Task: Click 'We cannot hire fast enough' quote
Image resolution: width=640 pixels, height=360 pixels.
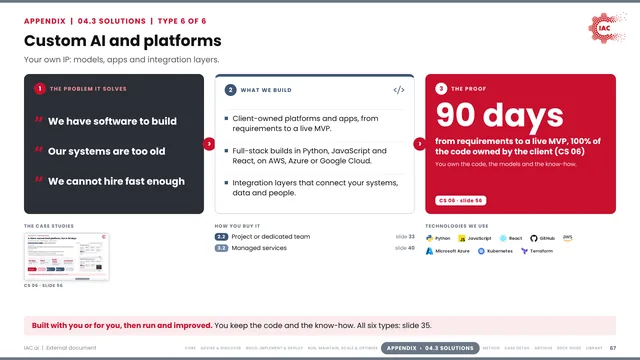Action: click(116, 181)
